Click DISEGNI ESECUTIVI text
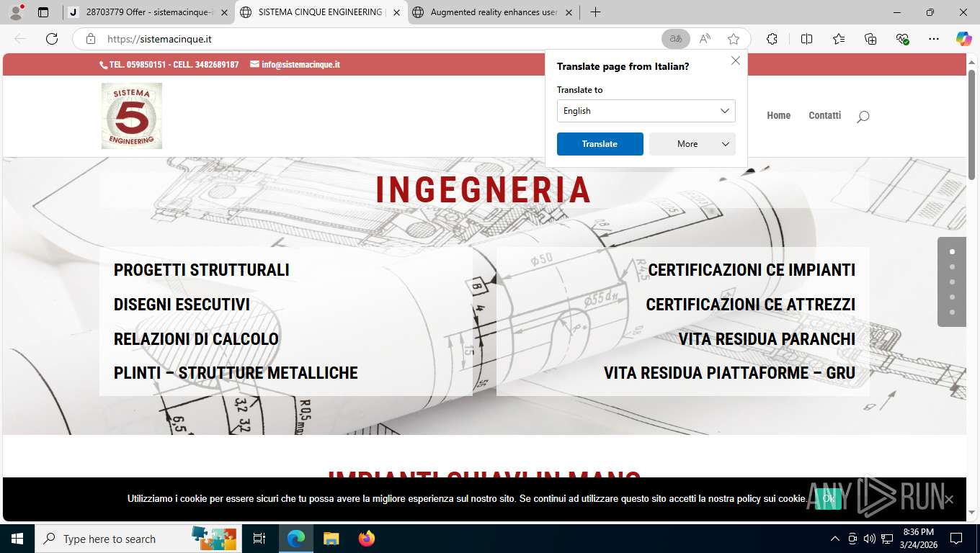This screenshot has height=553, width=980. click(x=182, y=305)
